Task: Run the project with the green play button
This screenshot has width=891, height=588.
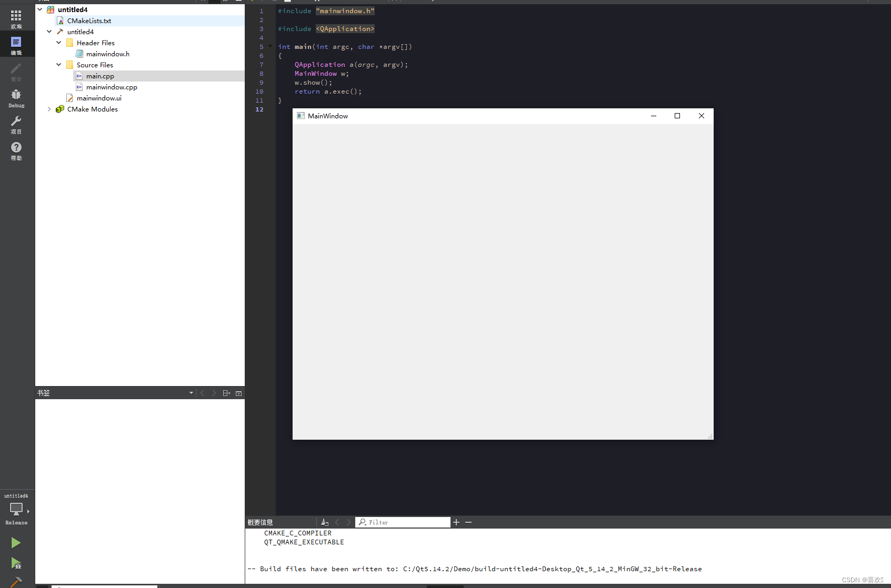Action: click(x=16, y=542)
